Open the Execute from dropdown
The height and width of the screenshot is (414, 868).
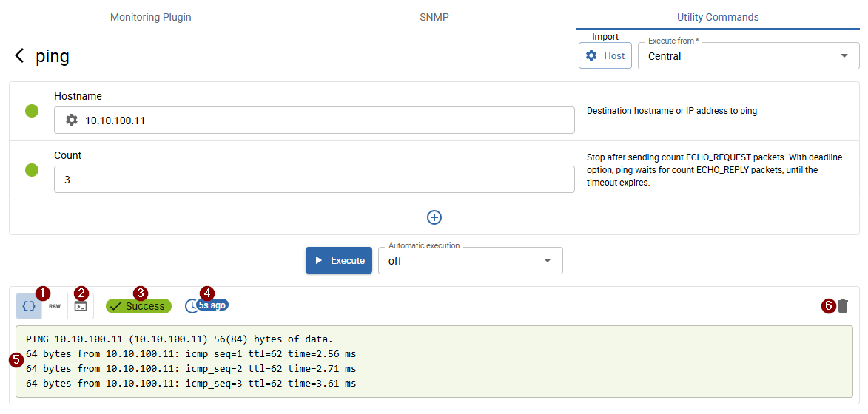click(x=747, y=56)
